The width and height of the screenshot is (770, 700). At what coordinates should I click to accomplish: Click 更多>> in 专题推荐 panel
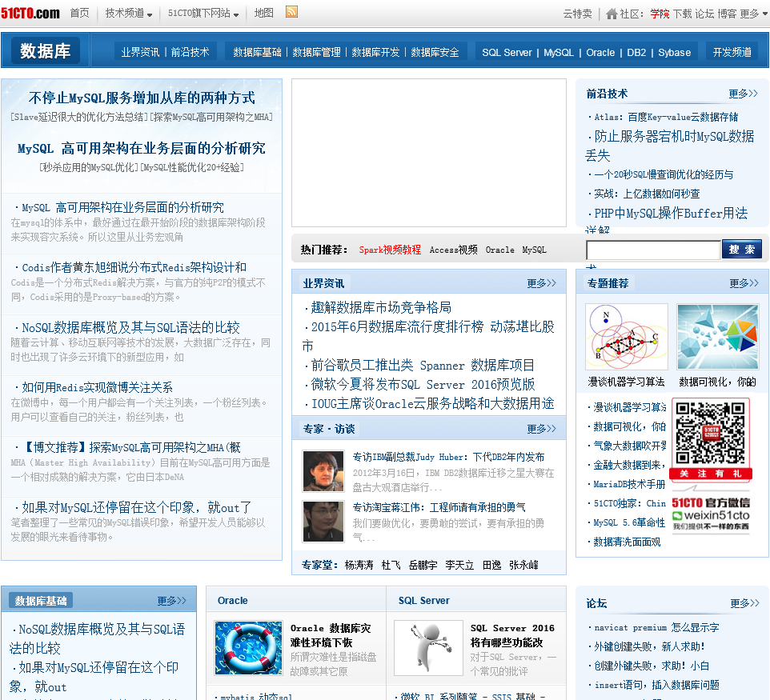click(x=744, y=283)
